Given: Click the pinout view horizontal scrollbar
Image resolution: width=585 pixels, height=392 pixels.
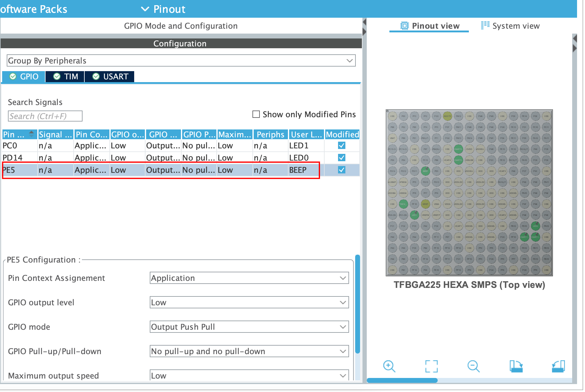Looking at the screenshot, I should 402,380.
